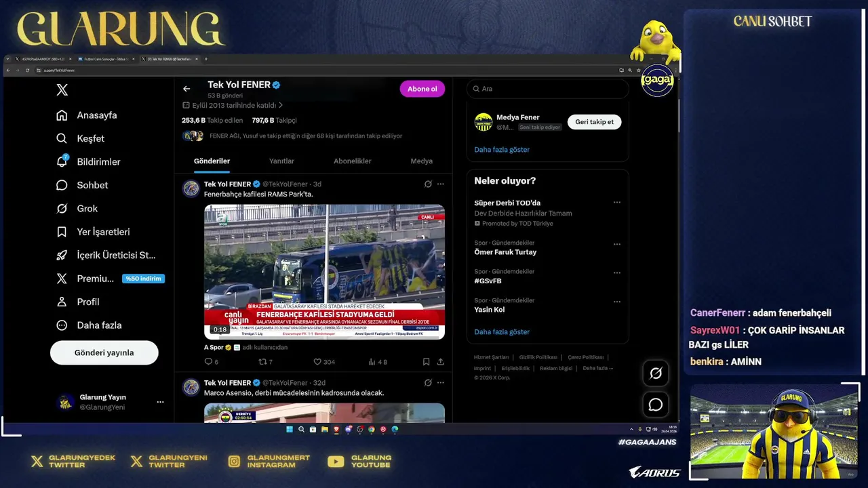The width and height of the screenshot is (868, 488).
Task: Open the floating chat messages button
Action: click(656, 405)
